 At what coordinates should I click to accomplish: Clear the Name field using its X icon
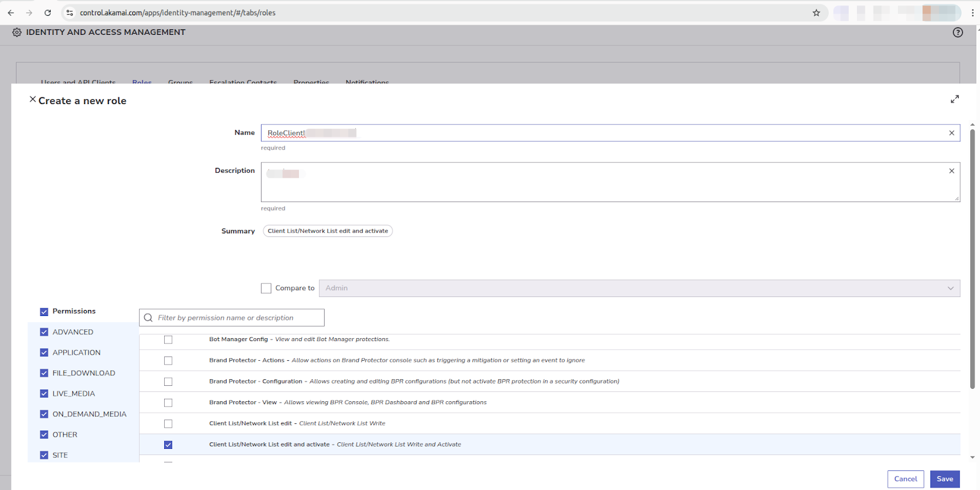click(951, 133)
